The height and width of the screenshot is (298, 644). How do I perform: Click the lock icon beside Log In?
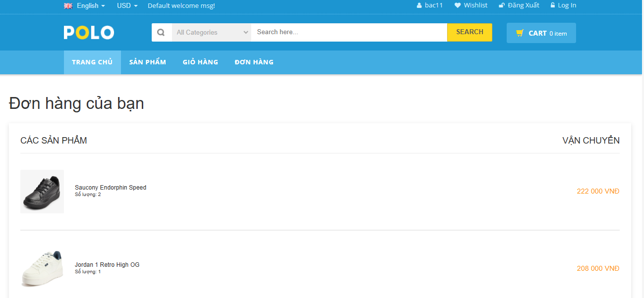point(553,5)
